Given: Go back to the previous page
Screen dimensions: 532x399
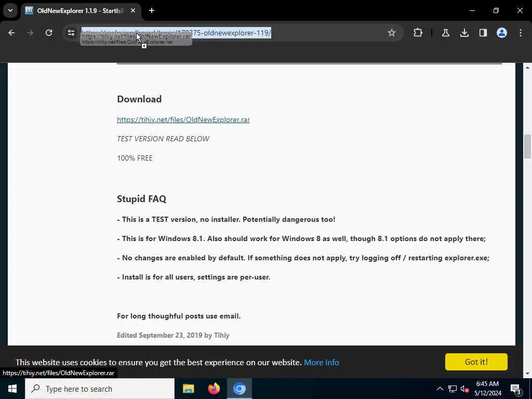Looking at the screenshot, I should coord(11,33).
